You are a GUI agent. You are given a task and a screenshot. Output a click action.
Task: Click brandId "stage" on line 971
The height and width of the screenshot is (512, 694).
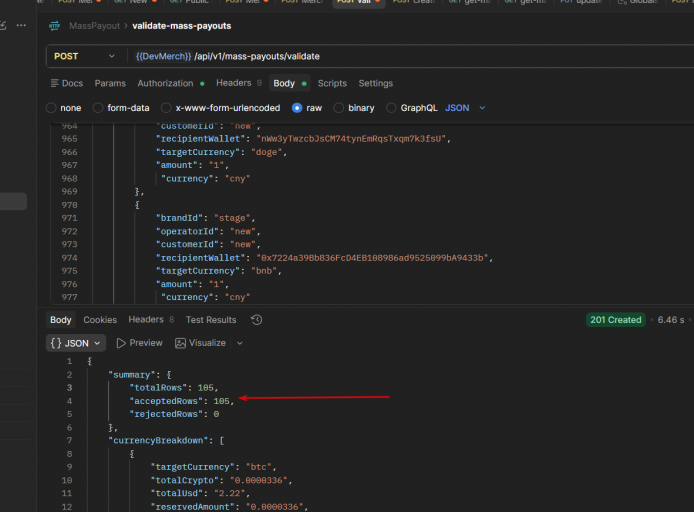point(205,218)
